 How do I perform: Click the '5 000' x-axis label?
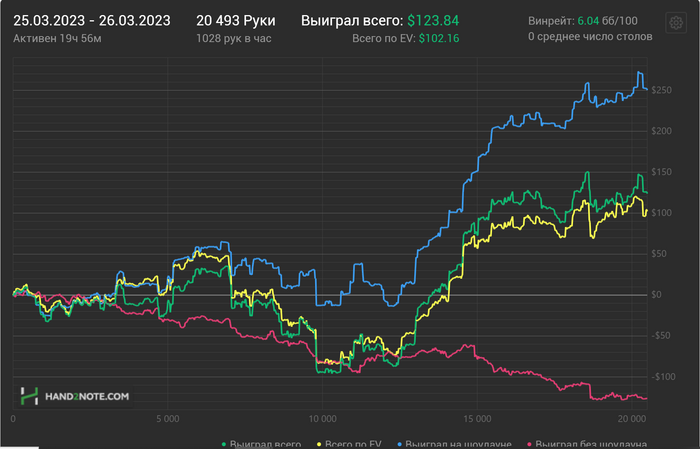[168, 419]
